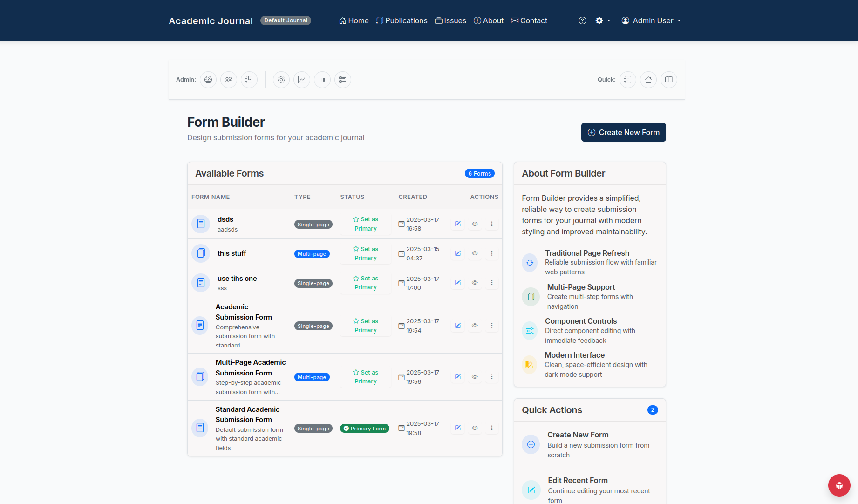Click the Quick document list icon

[628, 80]
